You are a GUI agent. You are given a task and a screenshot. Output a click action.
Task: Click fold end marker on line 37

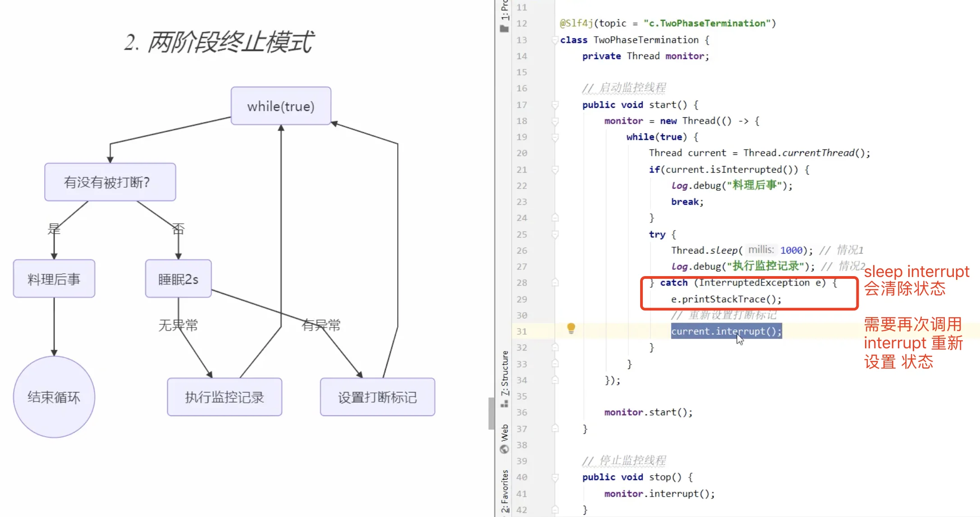pos(555,429)
